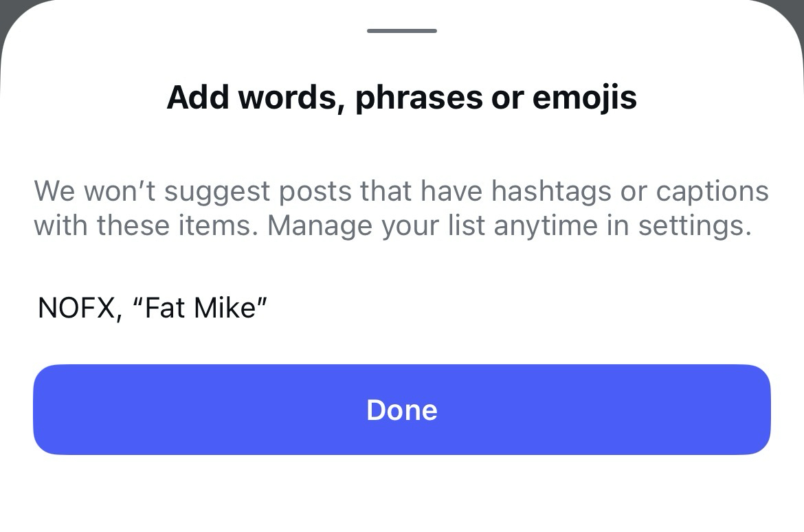
Task: Place cursor after the closing quote mark
Action: point(268,307)
